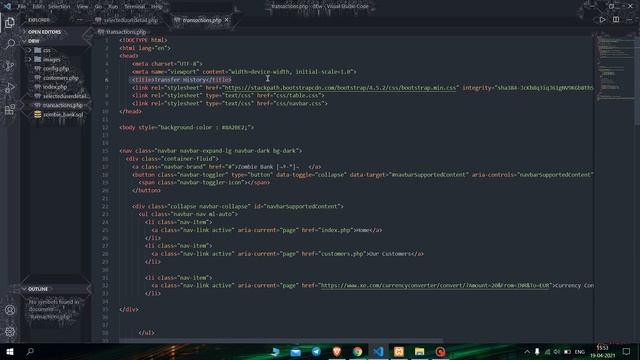Collapse the DBW project folder section
Image resolution: width=640 pixels, height=360 pixels.
click(x=34, y=41)
